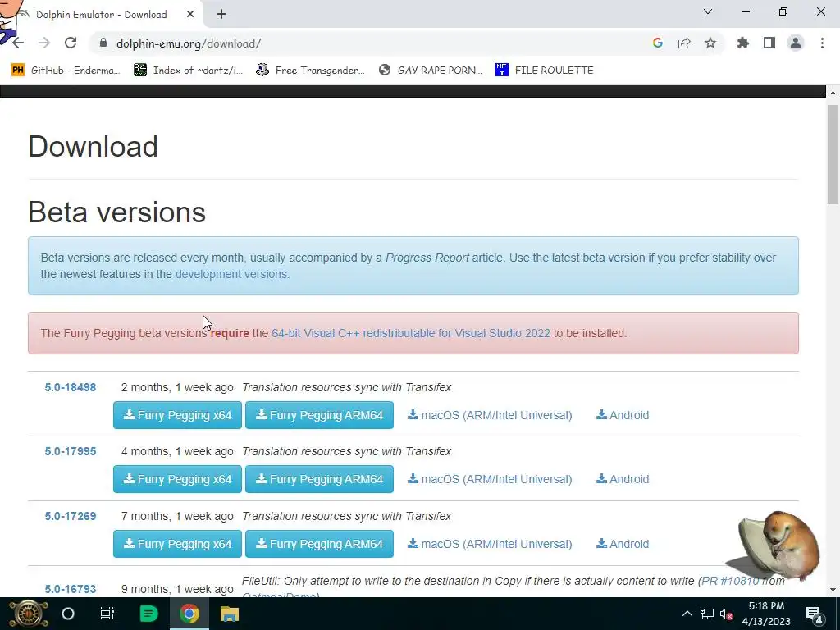Click the Google icon in address bar
840x630 pixels.
point(658,43)
